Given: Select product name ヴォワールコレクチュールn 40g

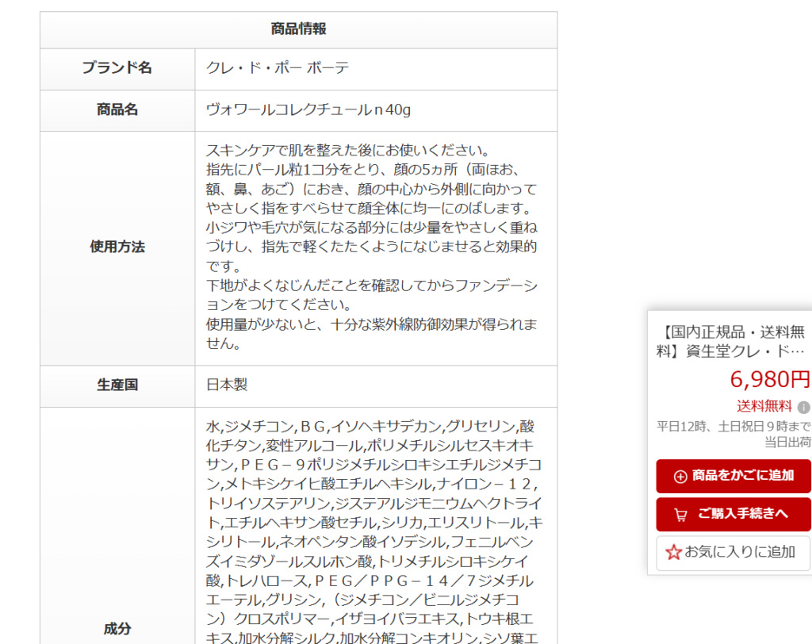Looking at the screenshot, I should (308, 109).
